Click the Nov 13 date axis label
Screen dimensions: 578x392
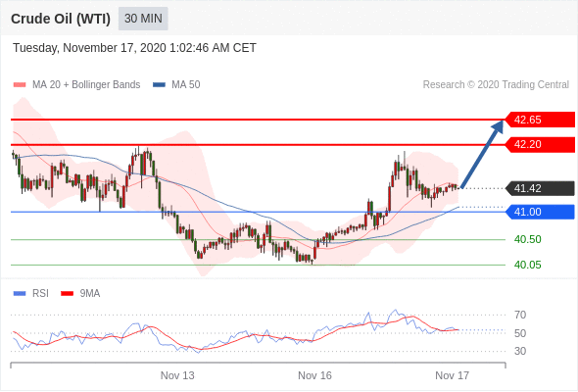coord(177,375)
